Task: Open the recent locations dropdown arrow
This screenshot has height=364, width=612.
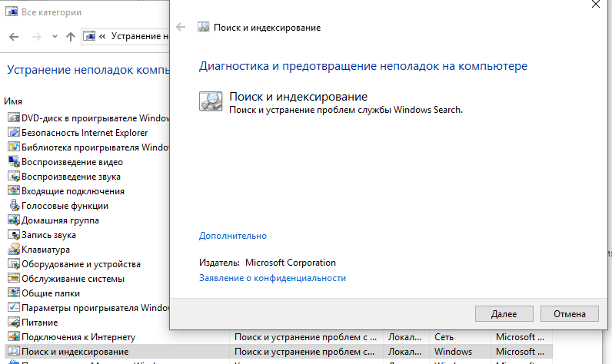Action: [55, 37]
